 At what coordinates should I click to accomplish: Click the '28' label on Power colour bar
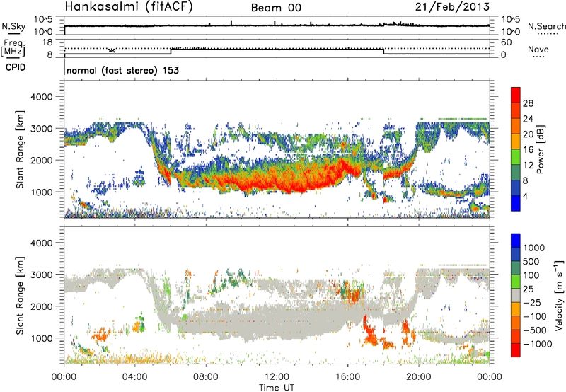(x=528, y=103)
